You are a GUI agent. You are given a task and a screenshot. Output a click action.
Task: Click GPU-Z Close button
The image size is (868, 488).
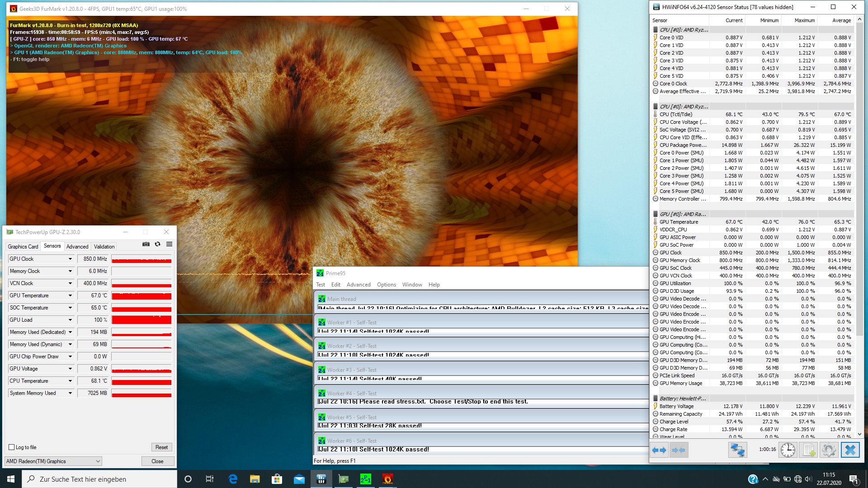tap(157, 461)
